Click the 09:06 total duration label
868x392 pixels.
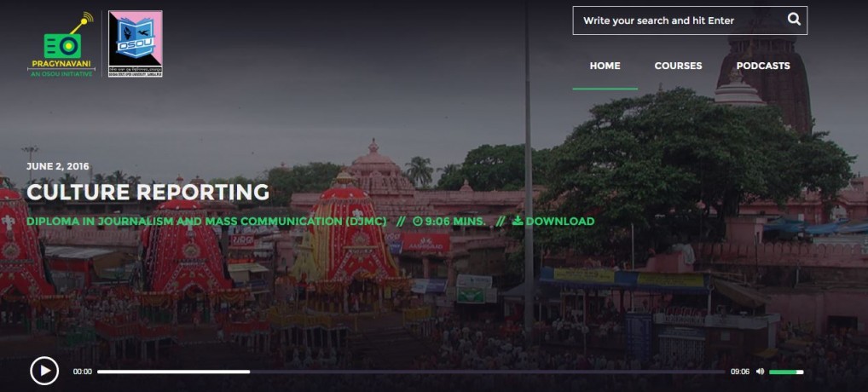(x=739, y=372)
